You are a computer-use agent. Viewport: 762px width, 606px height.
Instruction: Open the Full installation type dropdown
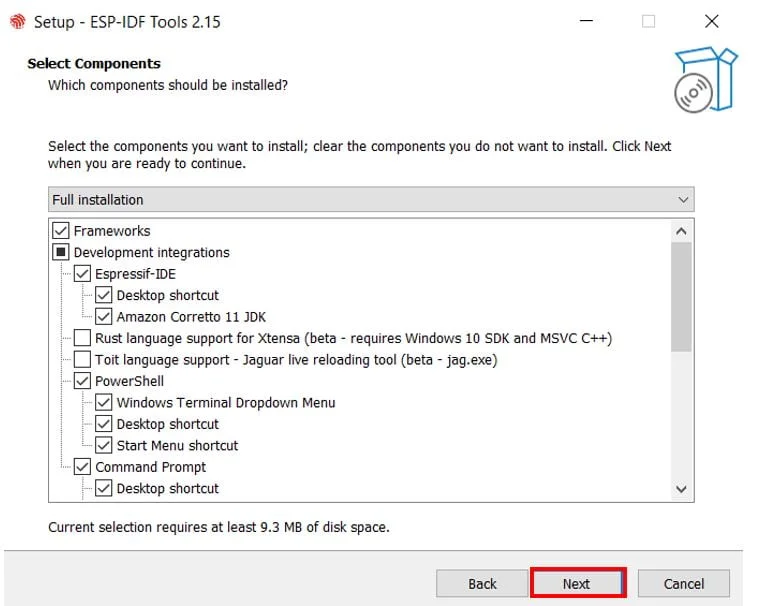coord(371,200)
